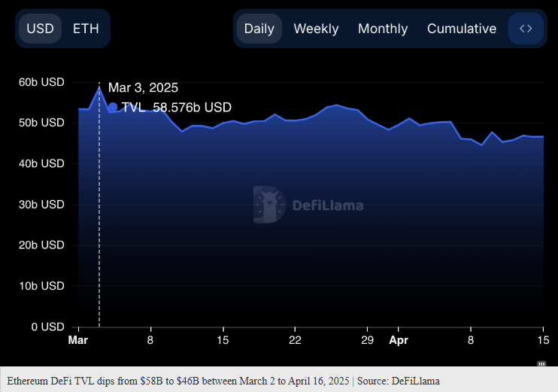Click the TVL blue legend dot in tooltip
Image resolution: width=558 pixels, height=392 pixels.
[113, 107]
